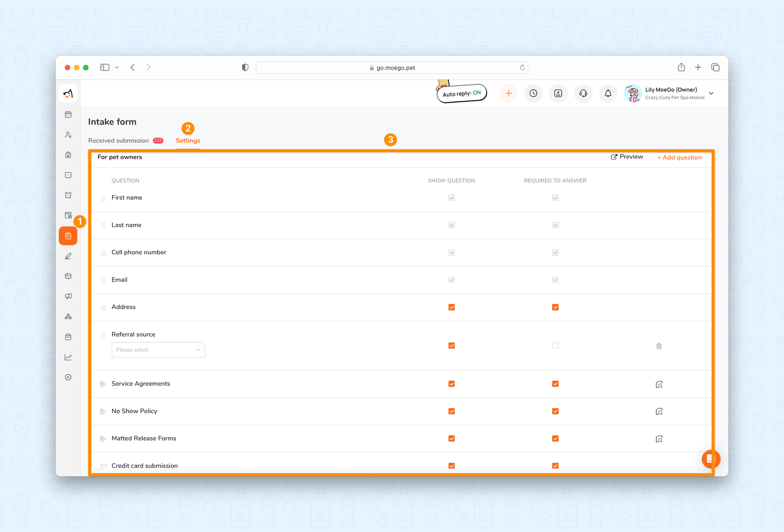Click the clients icon in sidebar
784x532 pixels.
pos(68,135)
